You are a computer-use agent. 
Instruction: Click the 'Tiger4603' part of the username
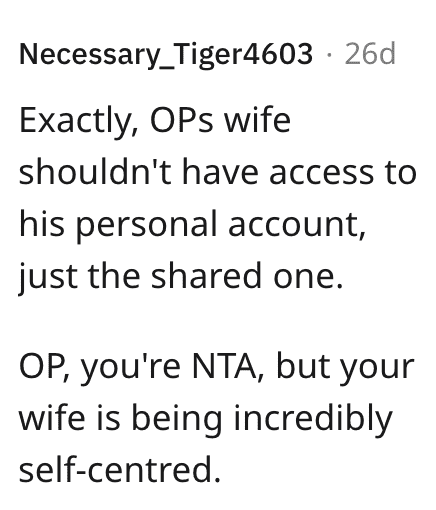pyautogui.click(x=244, y=54)
